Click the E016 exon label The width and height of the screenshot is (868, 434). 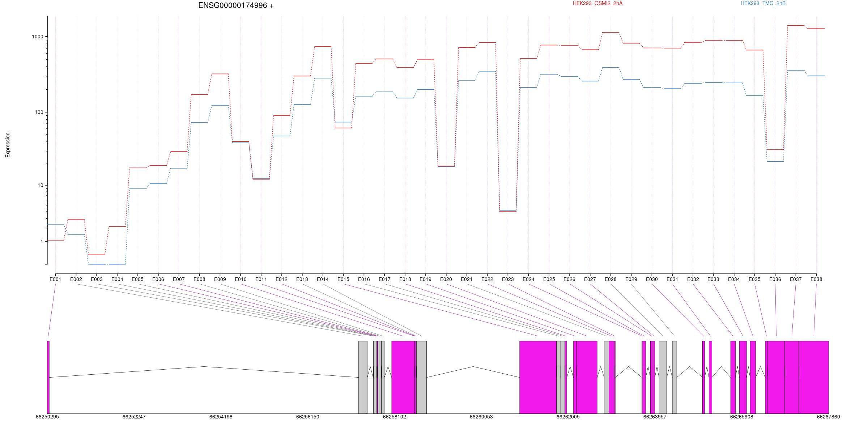click(x=364, y=279)
